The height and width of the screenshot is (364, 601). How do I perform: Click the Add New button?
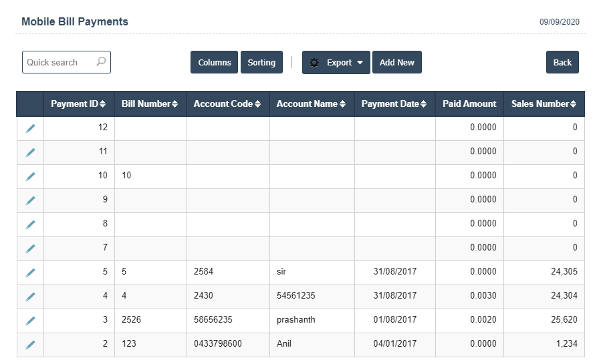396,63
